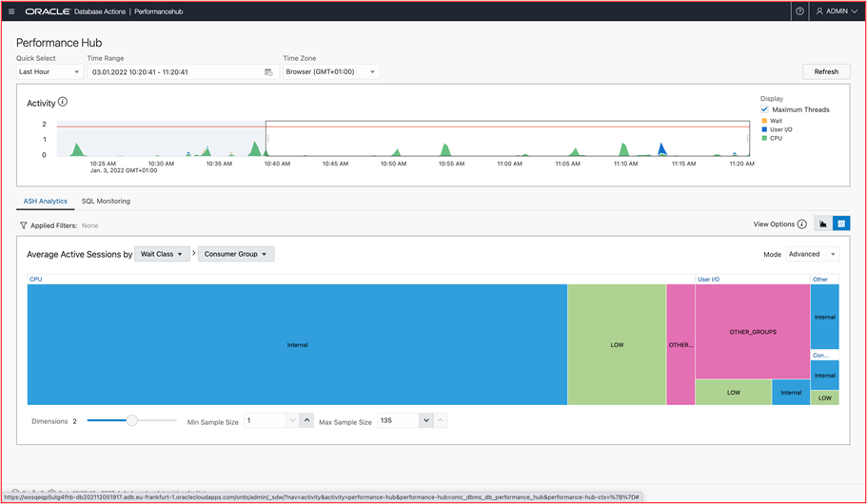The height and width of the screenshot is (504, 867).
Task: Select the SQL Monitoring tab
Action: (x=106, y=202)
